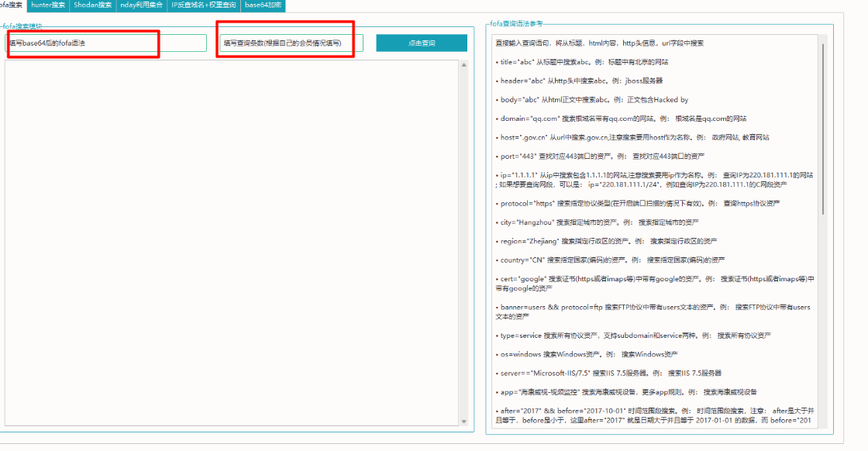
Task: Click the 点击查询 button
Action: 422,43
